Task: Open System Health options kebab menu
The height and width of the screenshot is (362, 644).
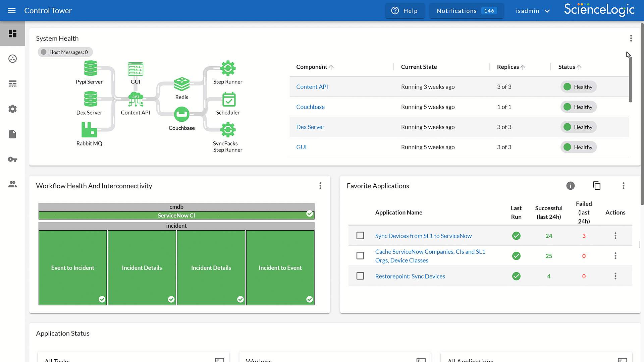Action: coord(631,38)
